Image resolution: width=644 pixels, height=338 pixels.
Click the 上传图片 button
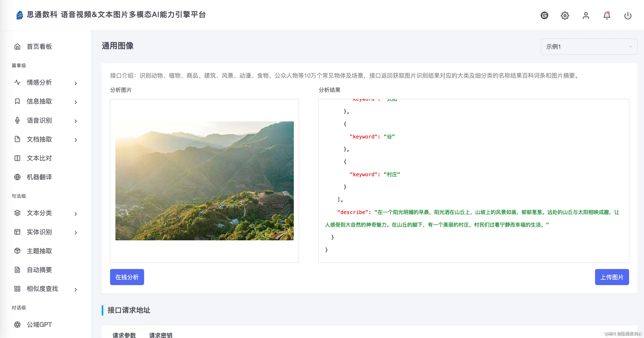click(x=612, y=277)
